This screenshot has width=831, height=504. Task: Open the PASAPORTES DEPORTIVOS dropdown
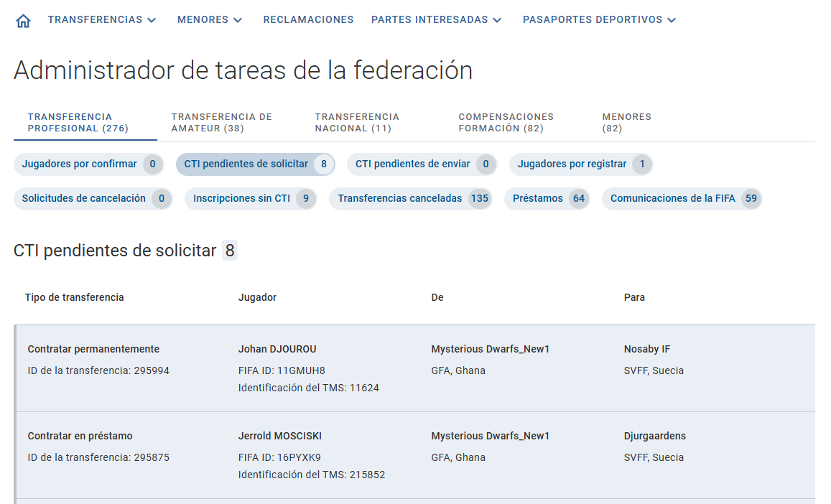tap(600, 19)
